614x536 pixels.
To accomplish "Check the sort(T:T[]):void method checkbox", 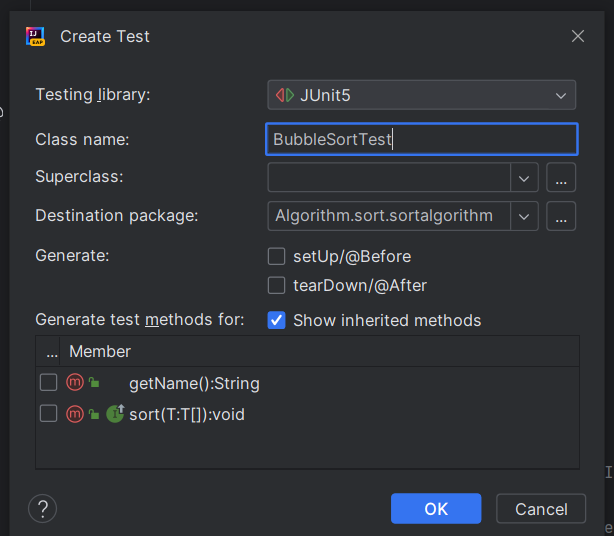I will pyautogui.click(x=48, y=414).
